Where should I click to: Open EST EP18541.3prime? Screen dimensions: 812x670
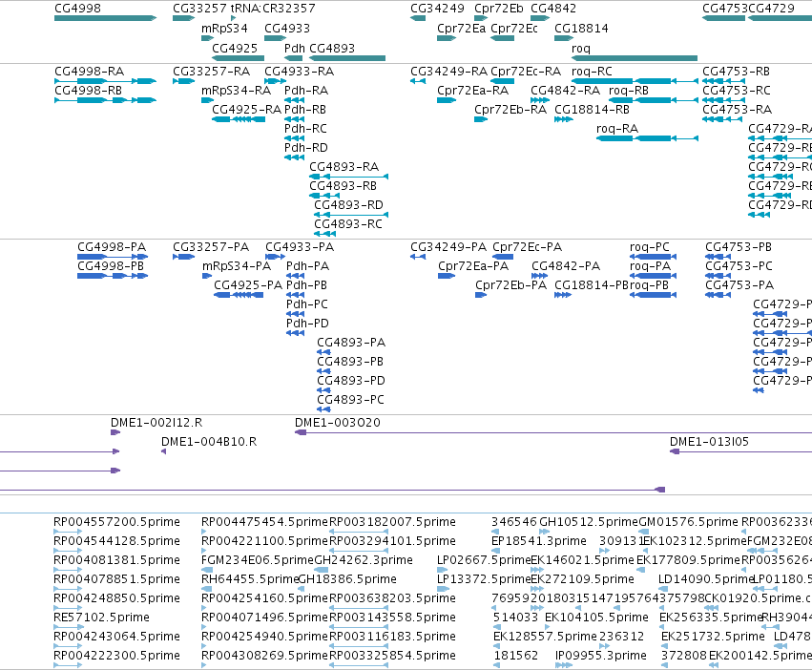pyautogui.click(x=539, y=540)
